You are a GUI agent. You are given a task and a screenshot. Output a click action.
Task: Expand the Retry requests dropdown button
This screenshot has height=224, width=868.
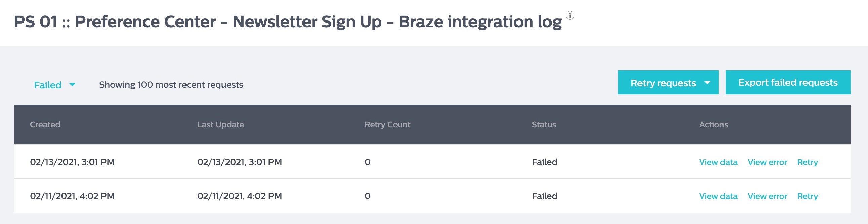coord(663,83)
